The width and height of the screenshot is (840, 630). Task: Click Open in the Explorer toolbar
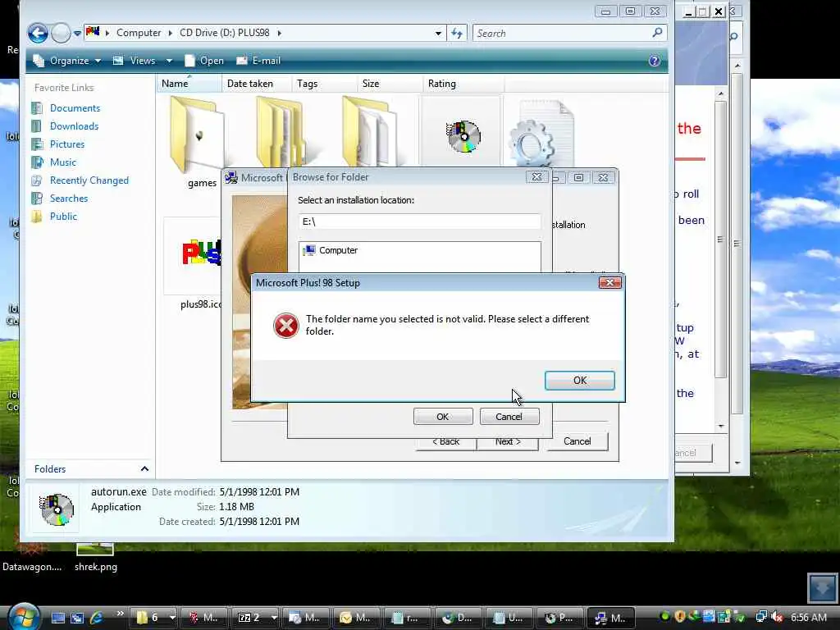[x=204, y=61]
